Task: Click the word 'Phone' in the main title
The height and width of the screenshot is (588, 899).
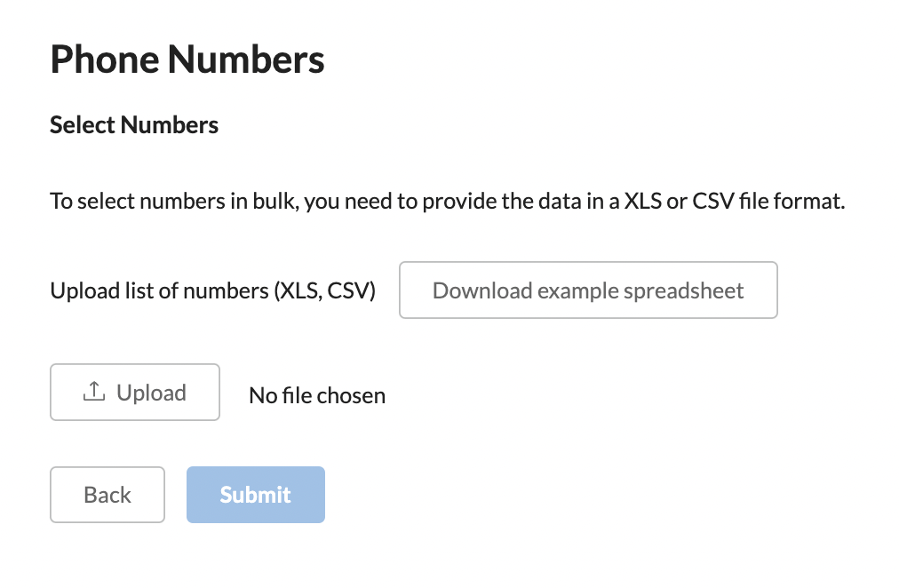Action: tap(104, 60)
